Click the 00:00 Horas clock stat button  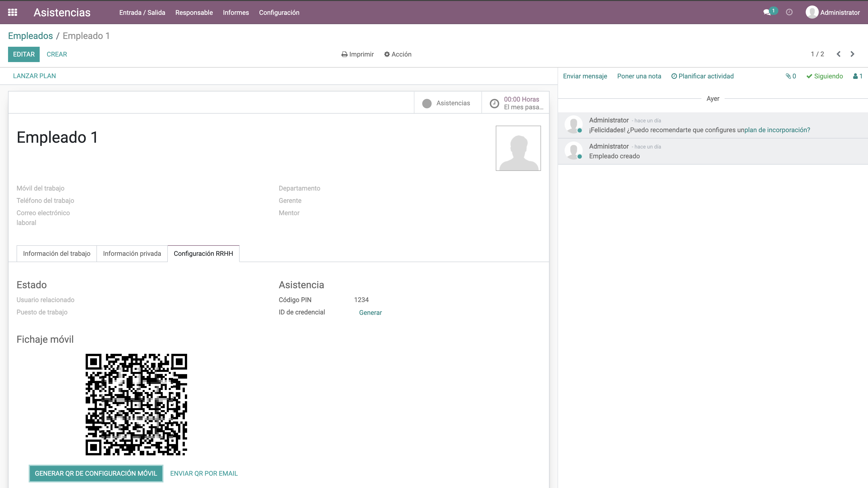tap(516, 103)
